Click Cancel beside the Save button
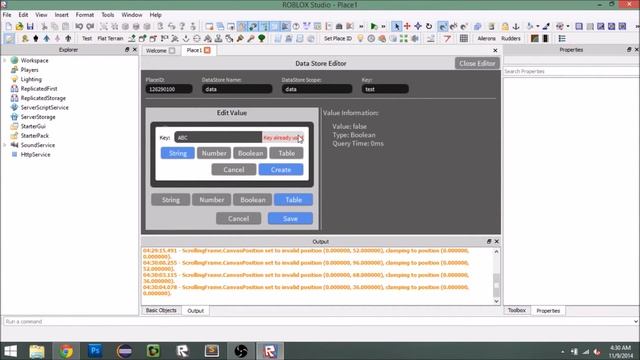Screen dimensions: 640x360 [x=238, y=218]
